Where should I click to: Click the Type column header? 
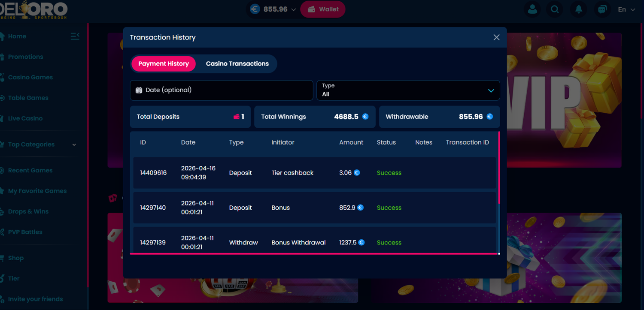tap(236, 142)
